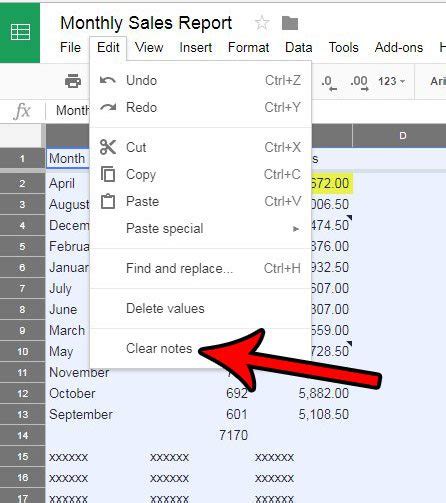Select row 8 header
Image resolution: width=446 pixels, height=503 pixels.
tap(22, 310)
